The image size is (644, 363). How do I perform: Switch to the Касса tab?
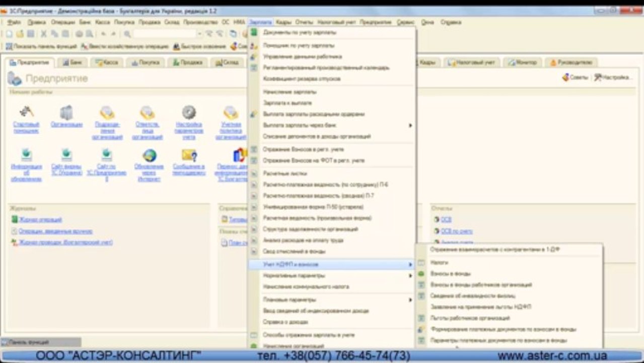tap(106, 63)
